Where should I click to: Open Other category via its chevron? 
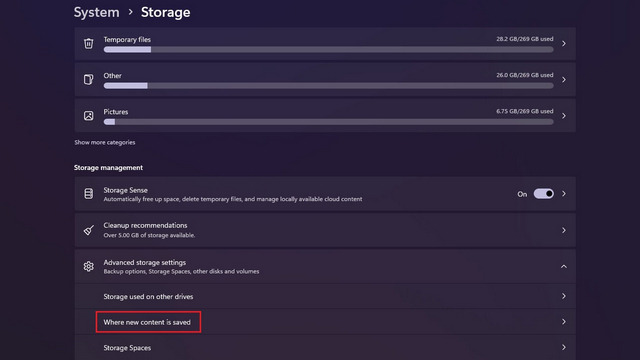click(564, 80)
